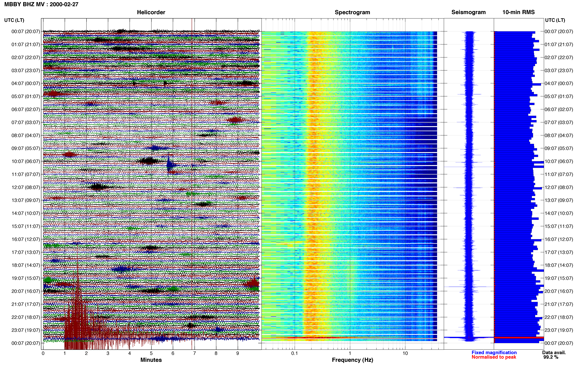Click Helicorder-side time label 19:07 (15:07)

26,278
